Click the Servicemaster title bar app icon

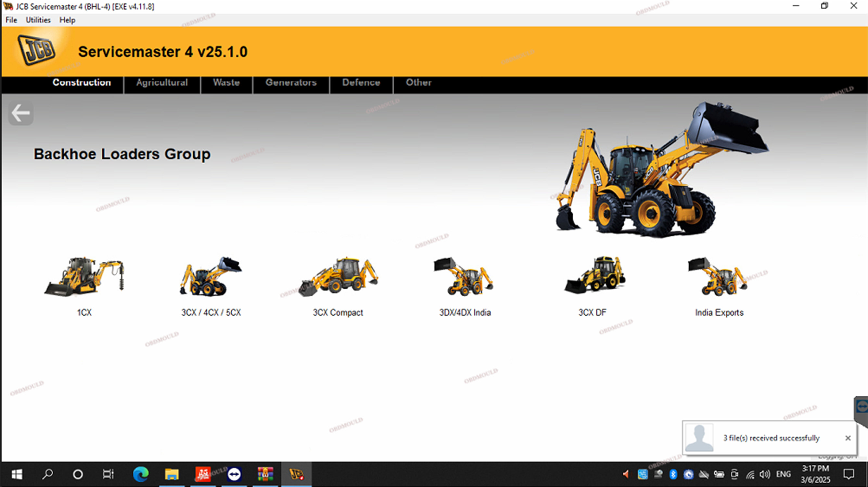coord(8,6)
